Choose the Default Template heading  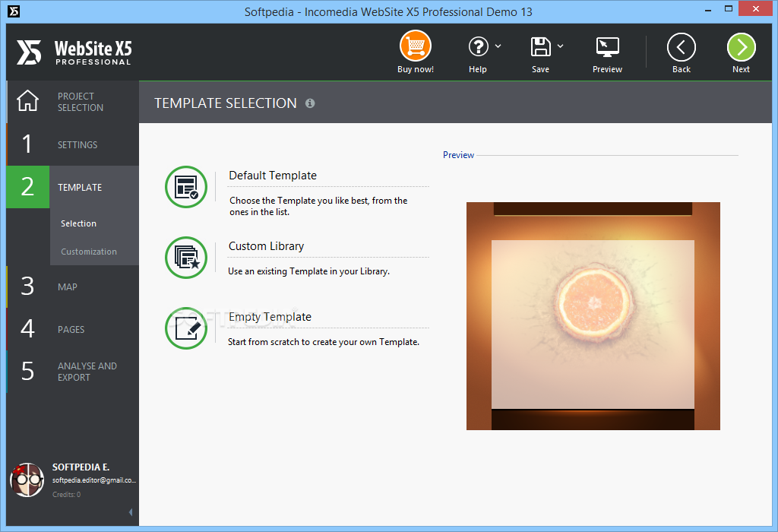pos(273,176)
